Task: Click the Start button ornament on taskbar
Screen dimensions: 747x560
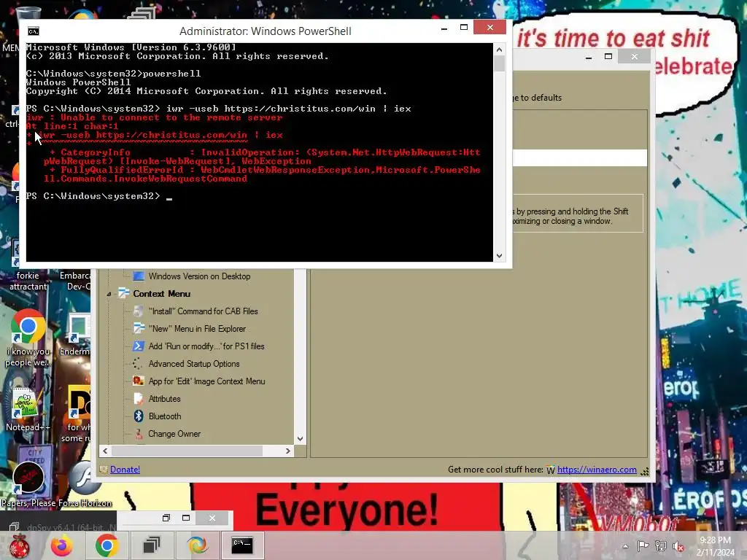Action: pos(19,545)
